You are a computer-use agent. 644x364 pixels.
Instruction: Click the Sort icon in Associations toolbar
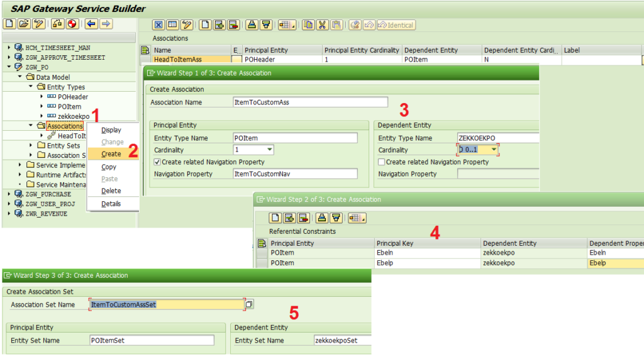tap(252, 25)
